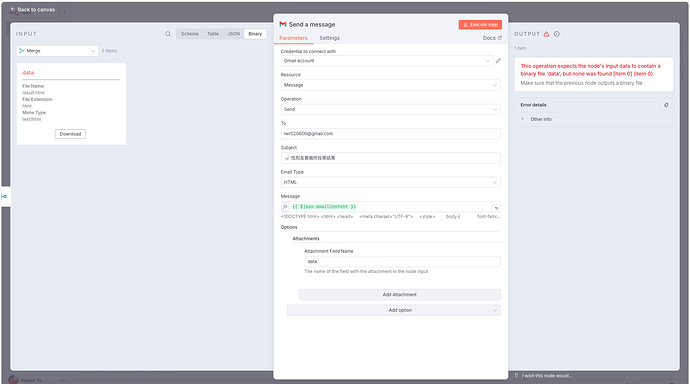The height and width of the screenshot is (384, 690).
Task: Click the lightbulb feedback icon
Action: pos(517,375)
